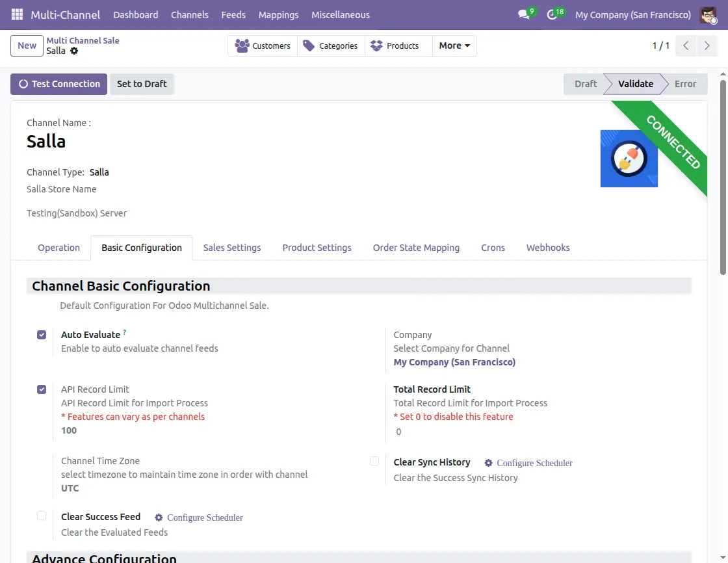This screenshot has width=728, height=563.
Task: Expand the More dropdown button
Action: pyautogui.click(x=454, y=46)
